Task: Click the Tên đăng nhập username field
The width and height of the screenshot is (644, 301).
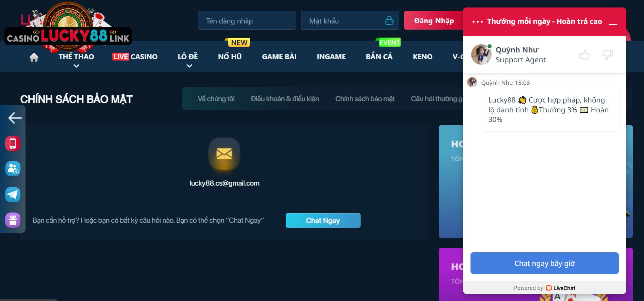Action: click(x=247, y=21)
